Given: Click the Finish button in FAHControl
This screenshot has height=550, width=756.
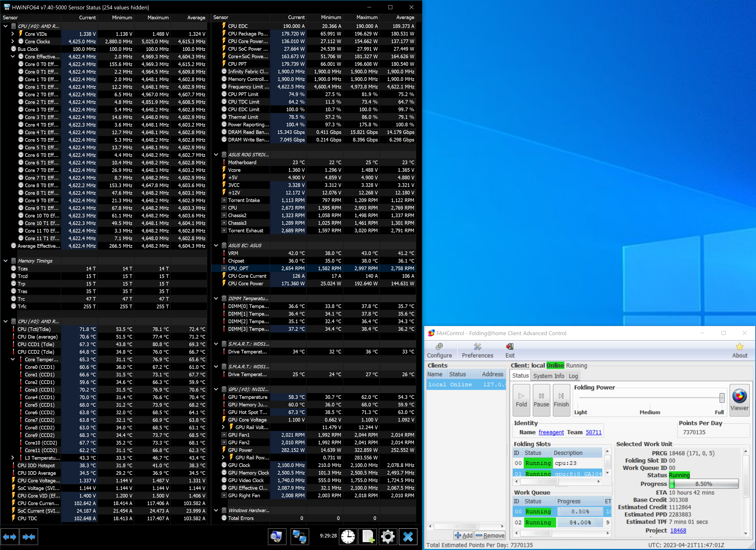Looking at the screenshot, I should pyautogui.click(x=561, y=400).
